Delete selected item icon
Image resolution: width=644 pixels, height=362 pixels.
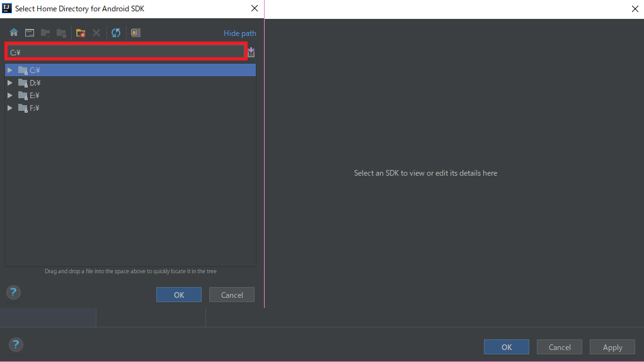pos(96,33)
